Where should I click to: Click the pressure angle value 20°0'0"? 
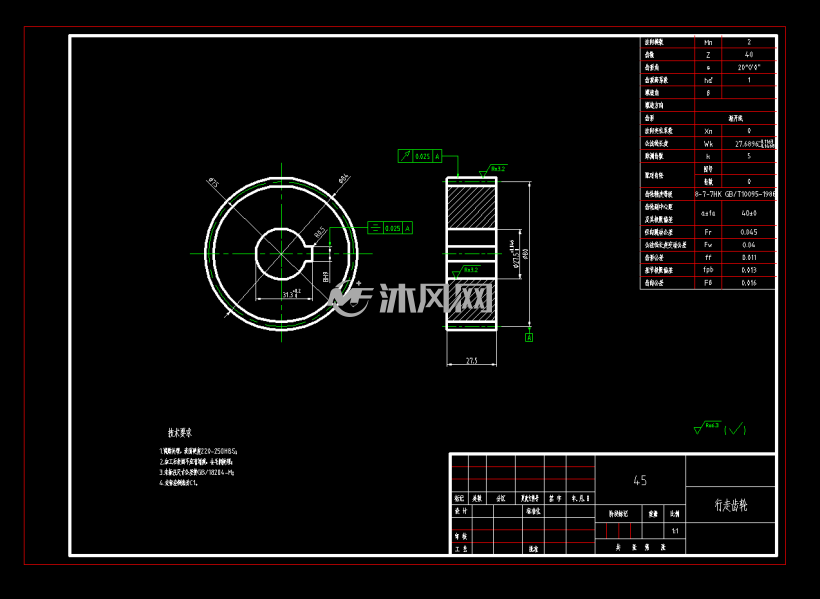coord(749,67)
